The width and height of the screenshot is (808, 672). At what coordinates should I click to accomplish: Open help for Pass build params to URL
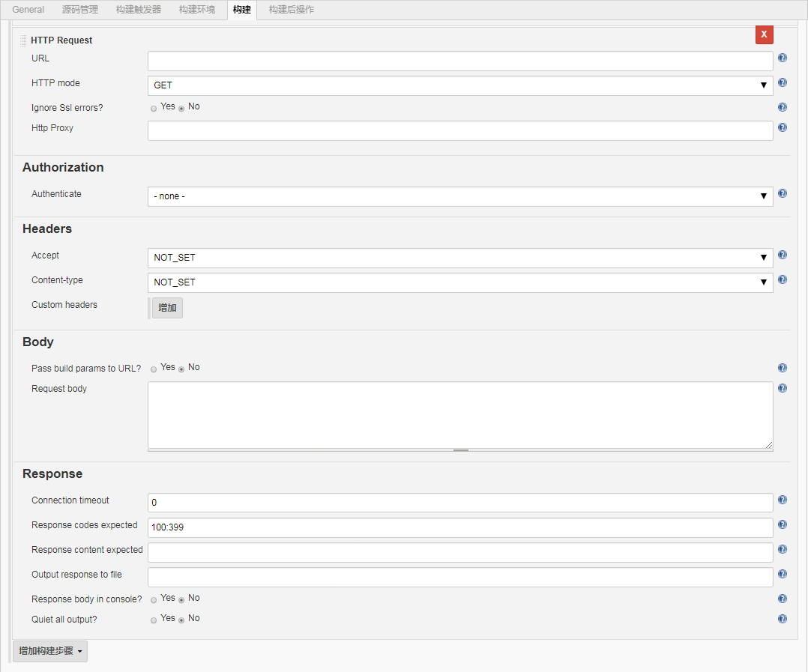pos(783,368)
